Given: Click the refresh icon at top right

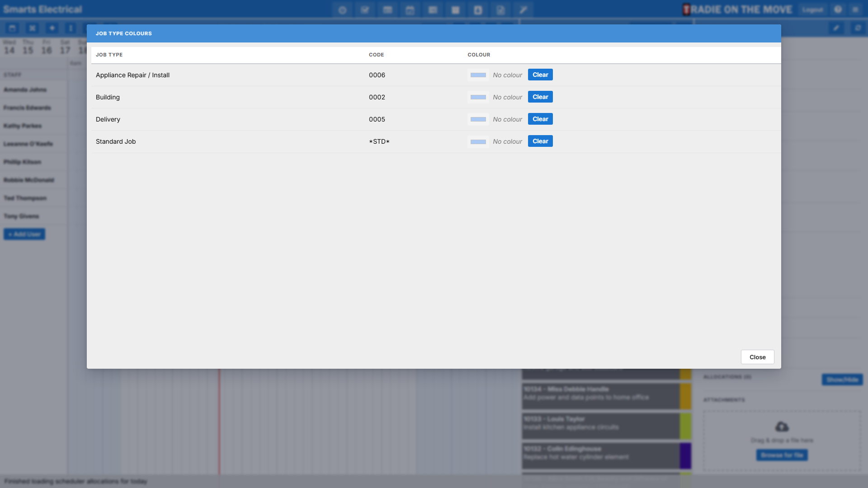Looking at the screenshot, I should click(x=858, y=28).
